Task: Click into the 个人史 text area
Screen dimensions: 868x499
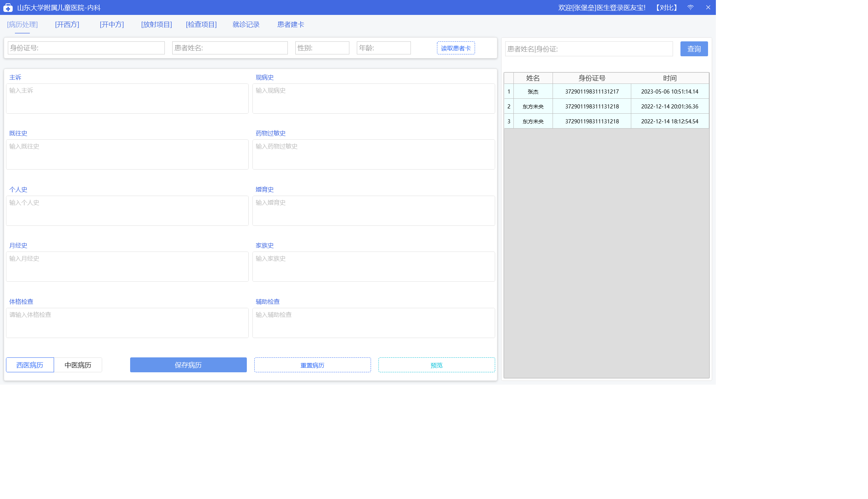Action: coord(127,211)
